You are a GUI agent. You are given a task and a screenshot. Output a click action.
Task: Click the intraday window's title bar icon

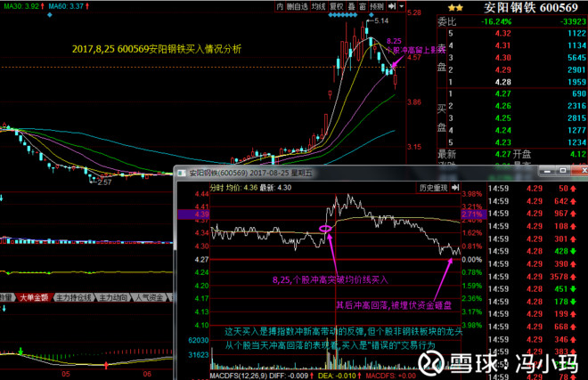182,173
